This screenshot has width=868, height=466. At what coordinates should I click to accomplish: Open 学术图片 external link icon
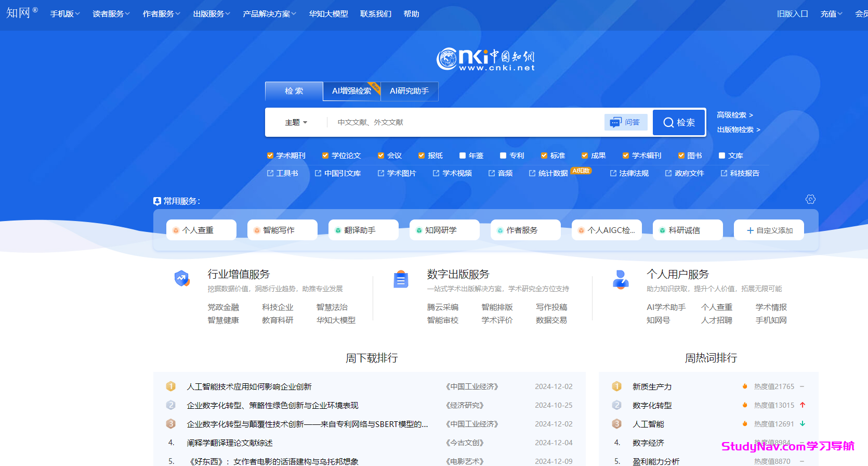point(381,173)
